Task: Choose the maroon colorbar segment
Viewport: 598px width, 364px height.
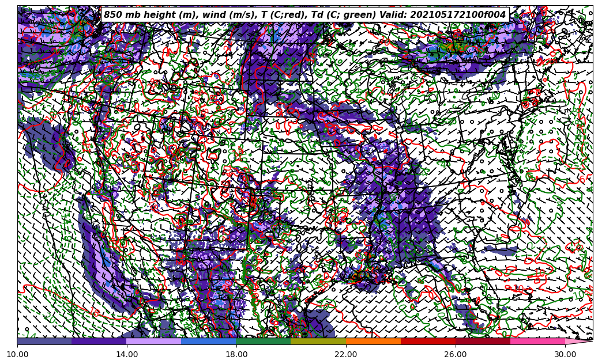Action: 483,341
